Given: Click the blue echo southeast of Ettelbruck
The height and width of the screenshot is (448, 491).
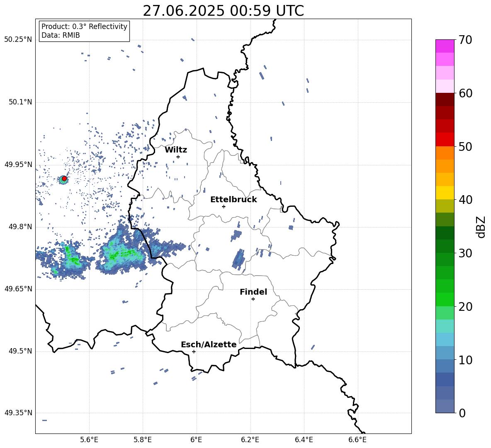Looking at the screenshot, I should pos(238,259).
